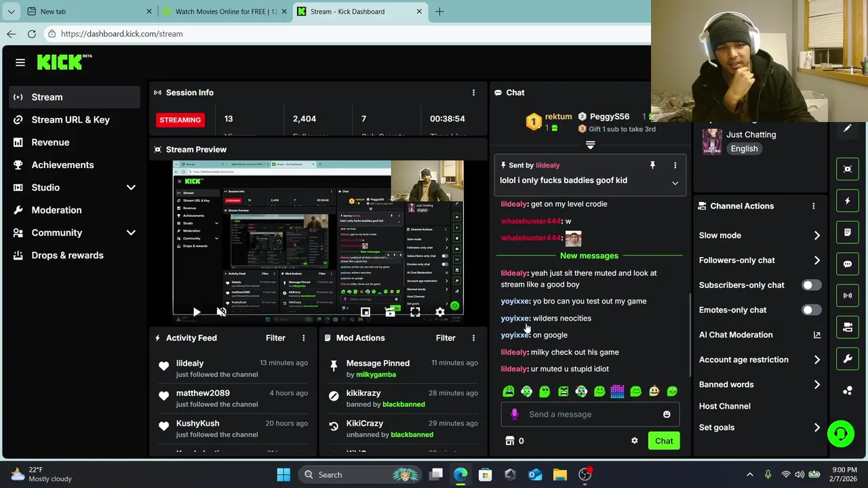The width and height of the screenshot is (868, 488).
Task: Open Windows Start menu
Action: [x=283, y=474]
